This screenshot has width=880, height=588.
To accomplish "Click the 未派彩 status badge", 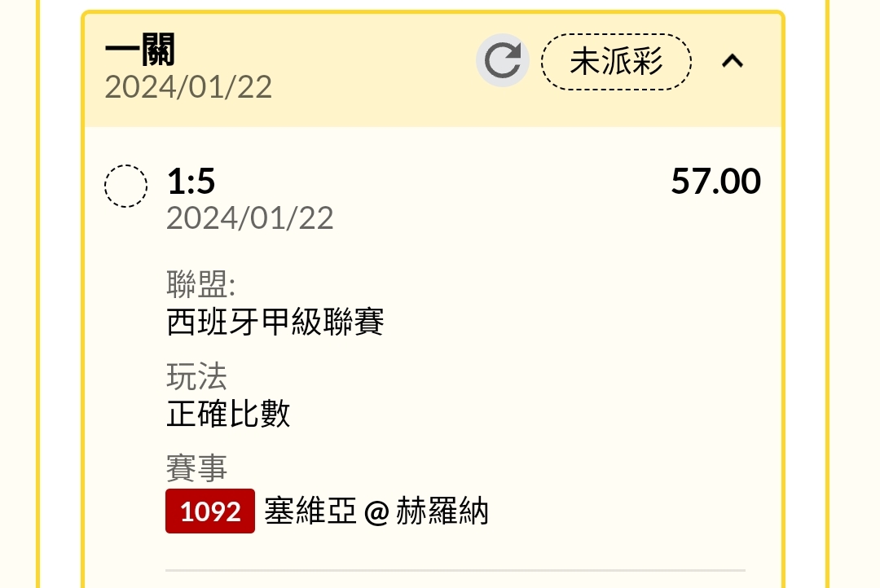I will point(616,62).
